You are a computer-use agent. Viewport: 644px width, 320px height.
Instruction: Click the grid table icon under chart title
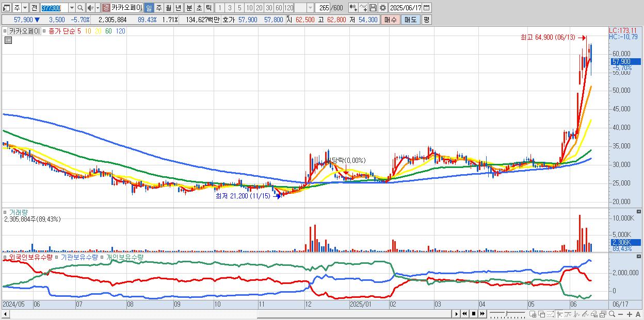point(8,40)
